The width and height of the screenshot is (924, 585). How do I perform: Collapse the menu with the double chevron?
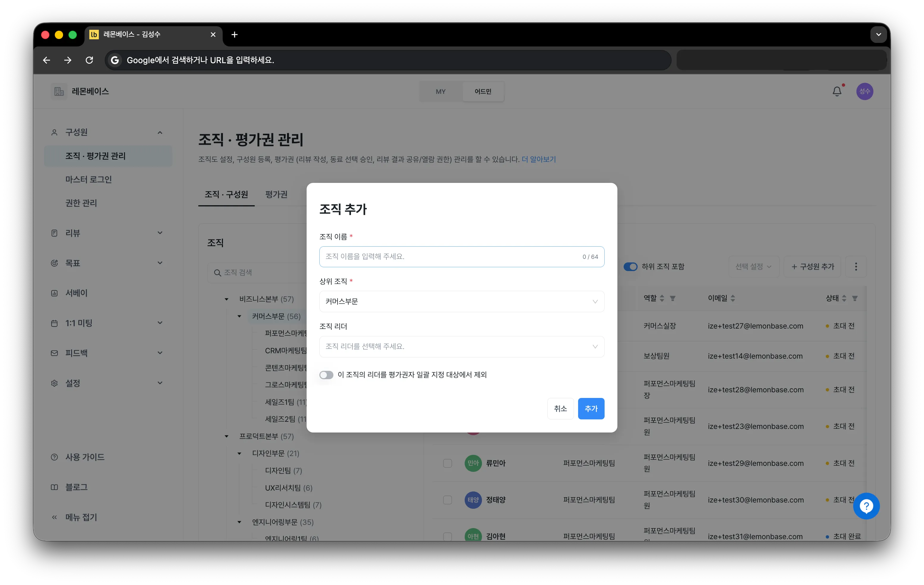pos(54,517)
